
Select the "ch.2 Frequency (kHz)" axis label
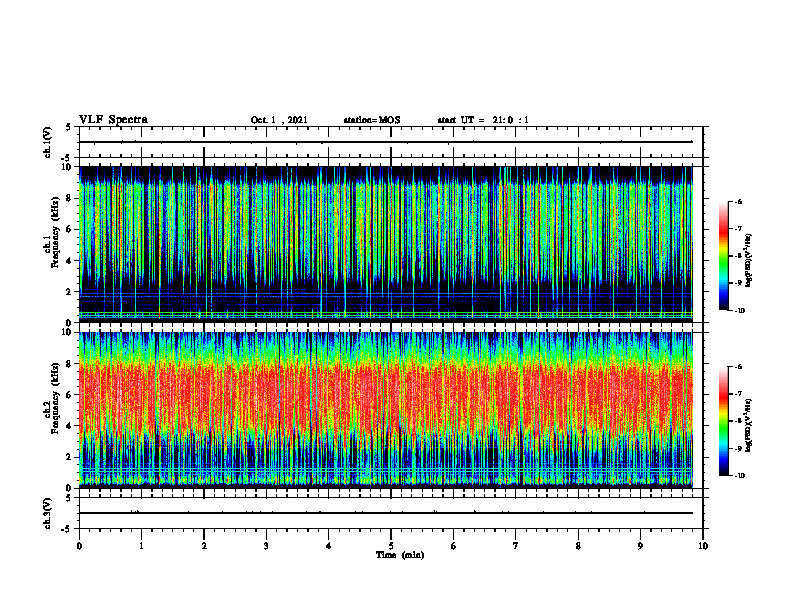(x=54, y=398)
